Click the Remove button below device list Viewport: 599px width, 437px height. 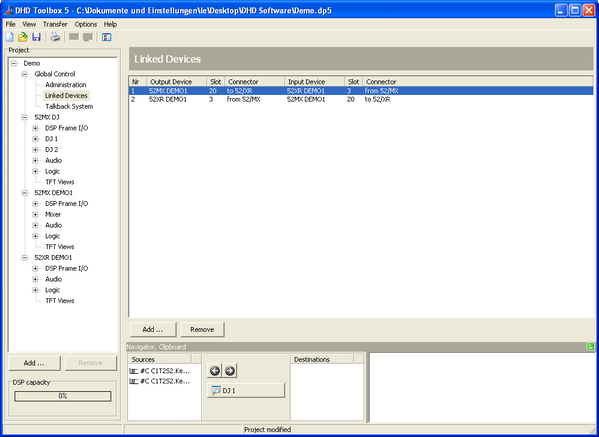point(202,329)
